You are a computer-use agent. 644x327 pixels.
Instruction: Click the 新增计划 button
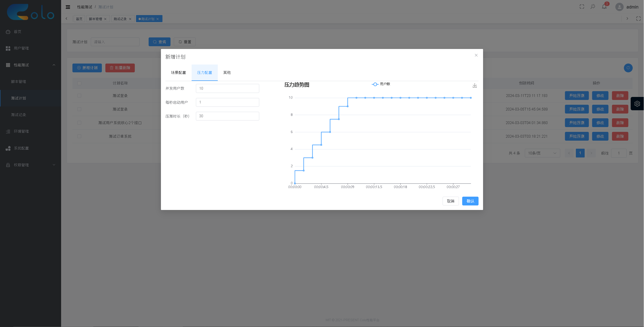(x=87, y=68)
